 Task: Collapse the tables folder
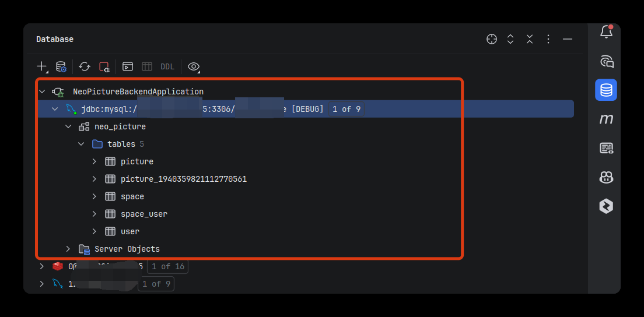(82, 144)
